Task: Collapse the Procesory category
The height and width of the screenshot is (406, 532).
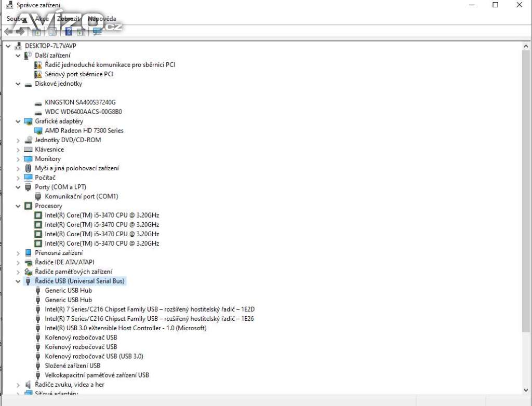Action: [x=18, y=206]
